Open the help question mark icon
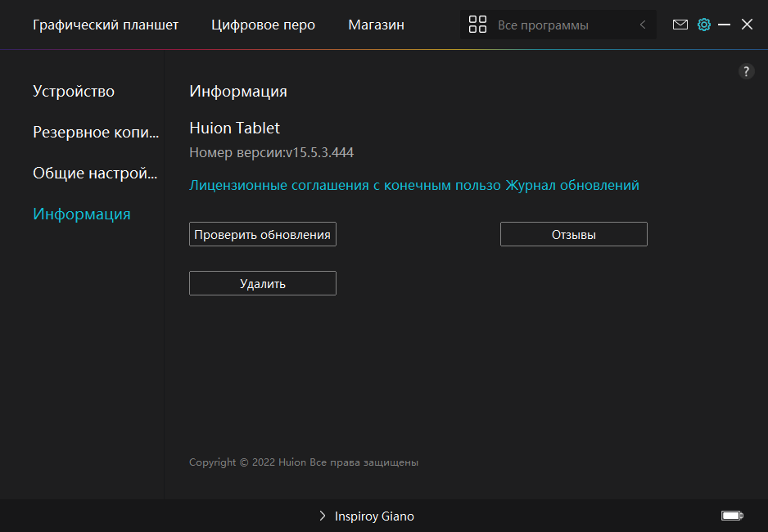The height and width of the screenshot is (532, 768). click(746, 71)
